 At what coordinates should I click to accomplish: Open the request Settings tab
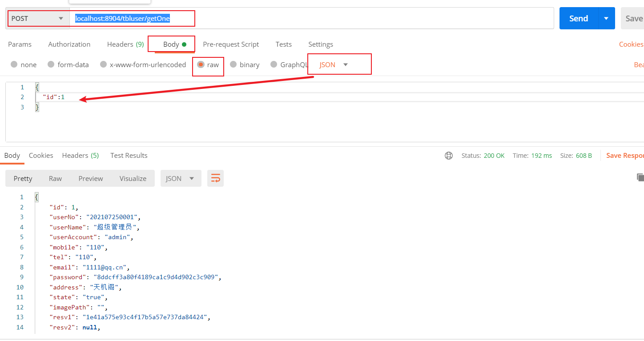coord(321,44)
